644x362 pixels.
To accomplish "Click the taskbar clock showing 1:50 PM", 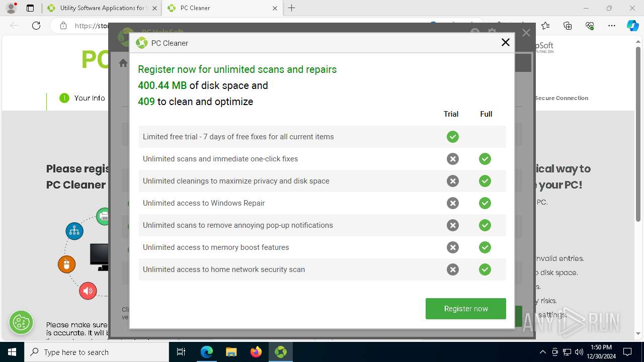I will 601,352.
